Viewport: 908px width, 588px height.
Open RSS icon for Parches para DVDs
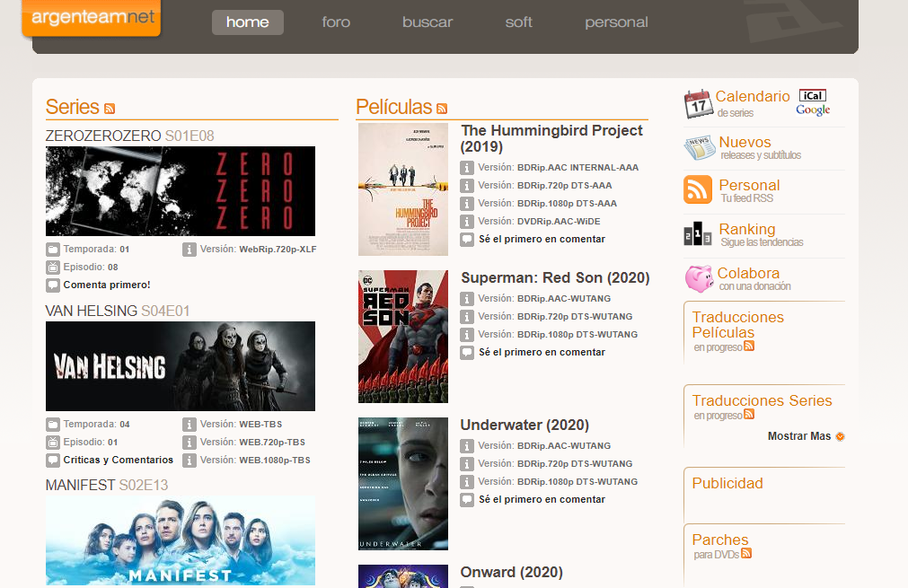(x=746, y=553)
